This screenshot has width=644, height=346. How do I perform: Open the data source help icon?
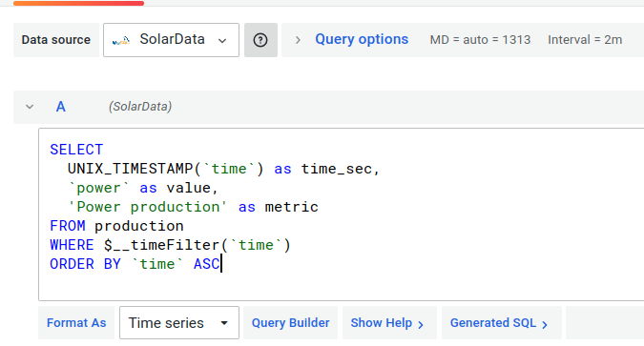260,40
